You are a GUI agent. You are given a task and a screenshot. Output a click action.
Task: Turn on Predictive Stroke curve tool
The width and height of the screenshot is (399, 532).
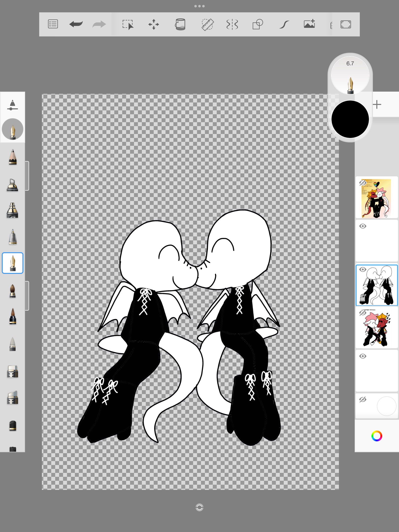[284, 24]
